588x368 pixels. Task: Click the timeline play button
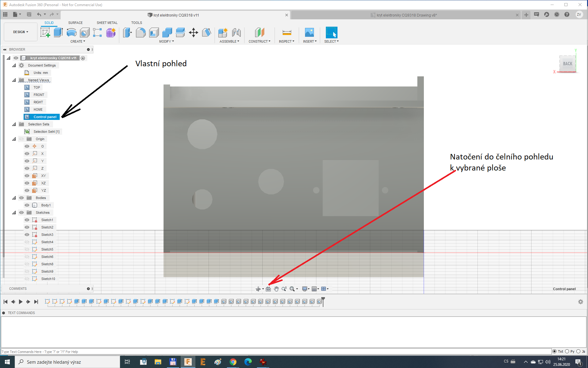pos(21,302)
